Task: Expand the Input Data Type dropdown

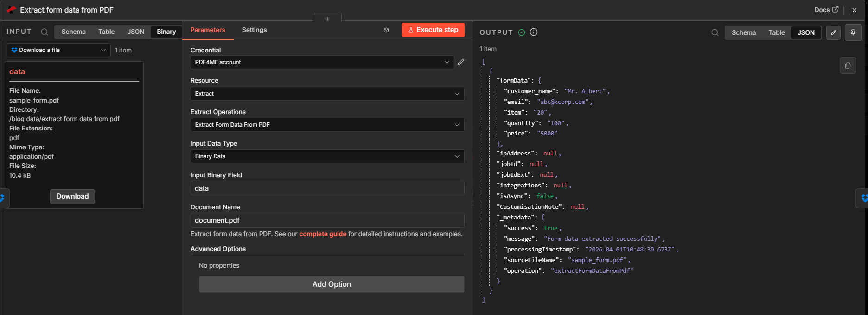Action: click(x=327, y=156)
